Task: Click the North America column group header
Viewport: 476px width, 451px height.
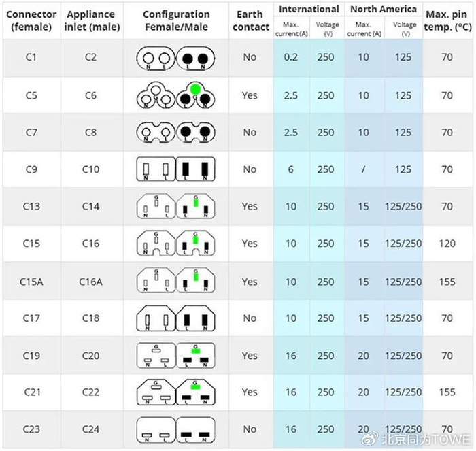Action: pyautogui.click(x=383, y=10)
